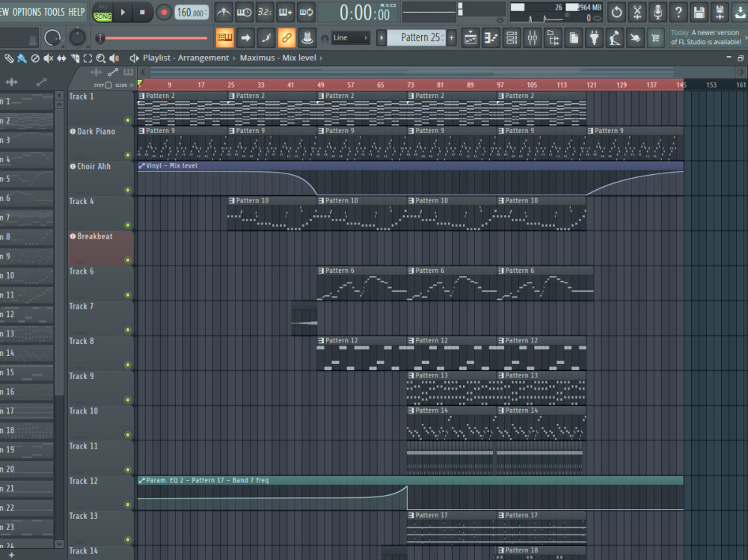
Task: Open the Browser view button
Action: click(553, 37)
